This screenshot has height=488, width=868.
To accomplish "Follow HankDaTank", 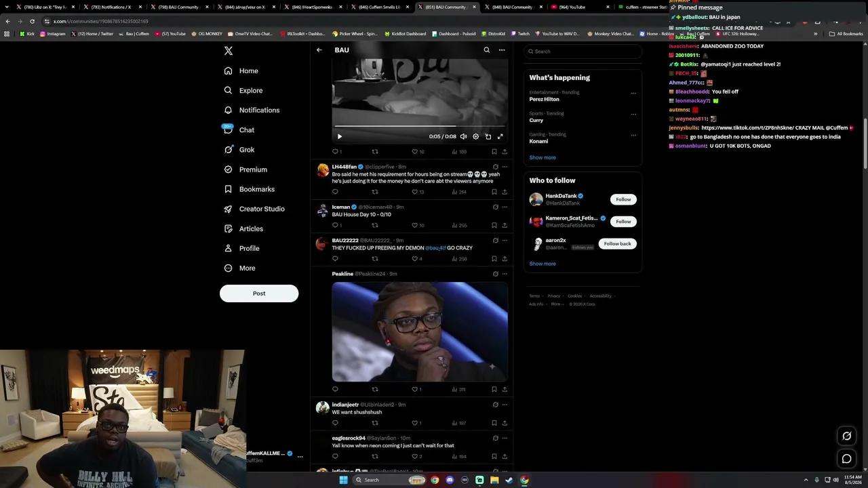I will click(623, 199).
